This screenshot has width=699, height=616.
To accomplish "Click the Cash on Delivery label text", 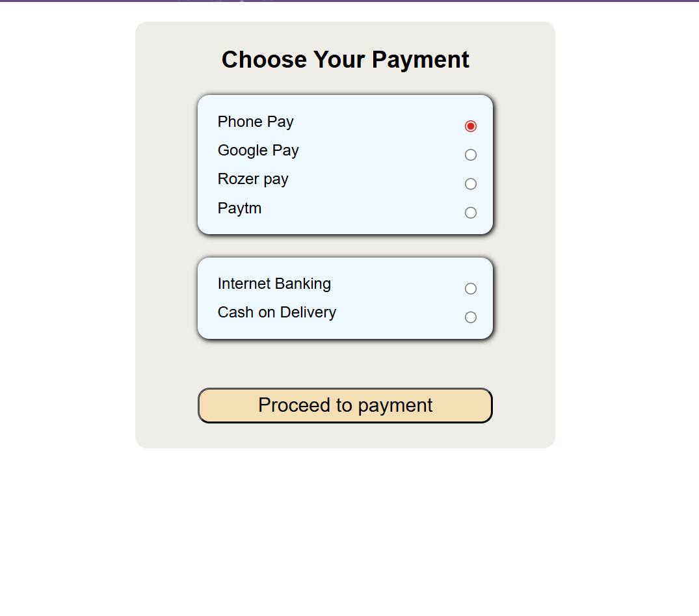I will [x=277, y=312].
